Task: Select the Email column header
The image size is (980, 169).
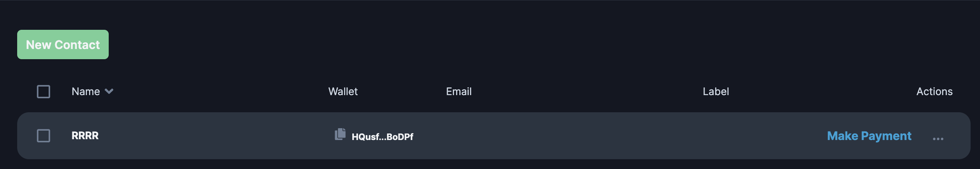Action: (459, 91)
